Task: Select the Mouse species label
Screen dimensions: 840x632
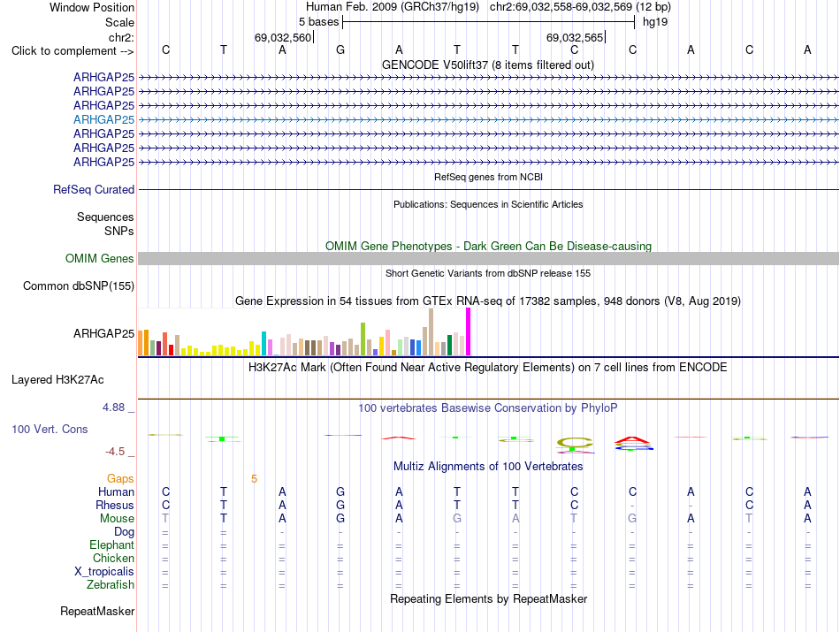Action: pos(117,519)
